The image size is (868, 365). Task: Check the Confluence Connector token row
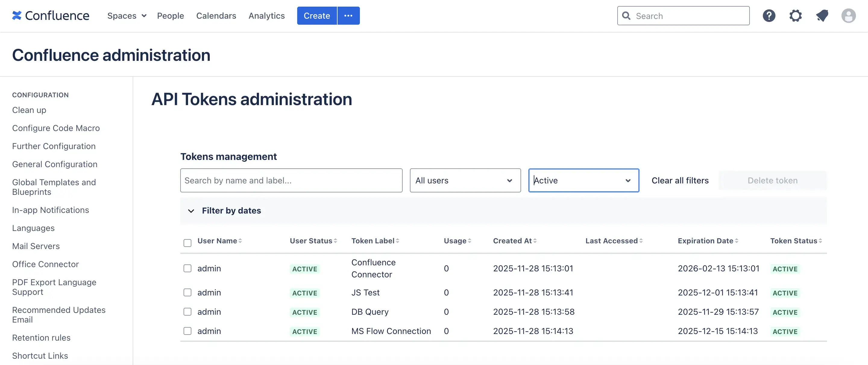pos(187,268)
